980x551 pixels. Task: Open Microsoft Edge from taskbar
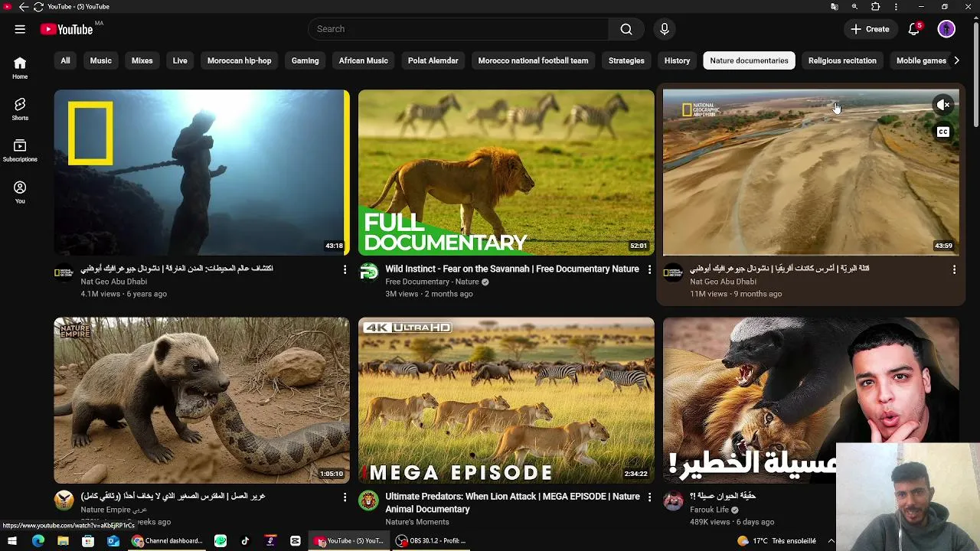coord(38,541)
